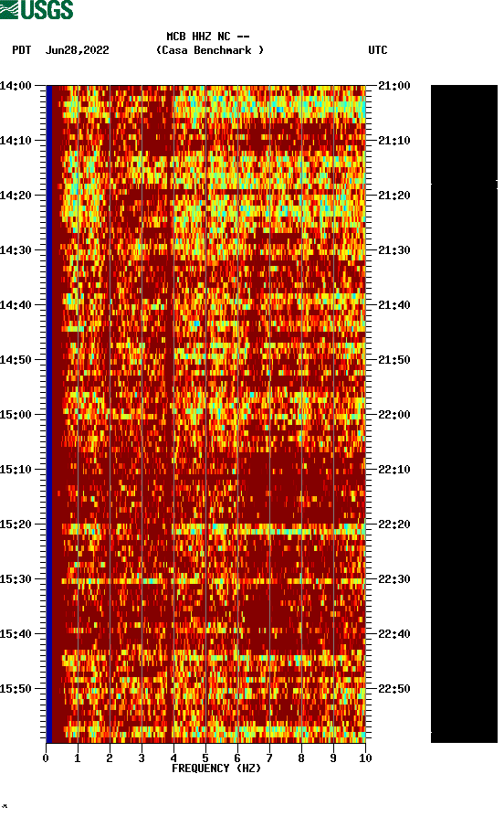Click frequency axis tick label '9'
Viewport: 504px width, 816px height.
(333, 758)
